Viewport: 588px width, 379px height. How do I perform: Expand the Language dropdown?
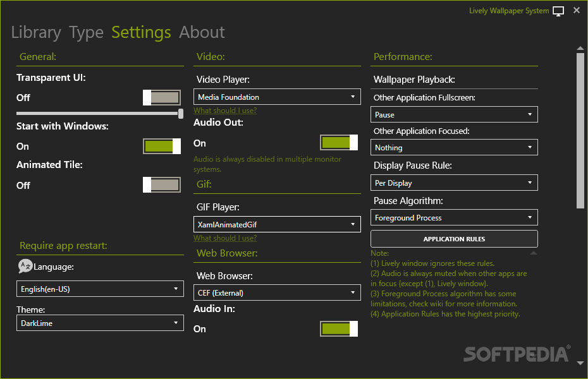pos(100,289)
